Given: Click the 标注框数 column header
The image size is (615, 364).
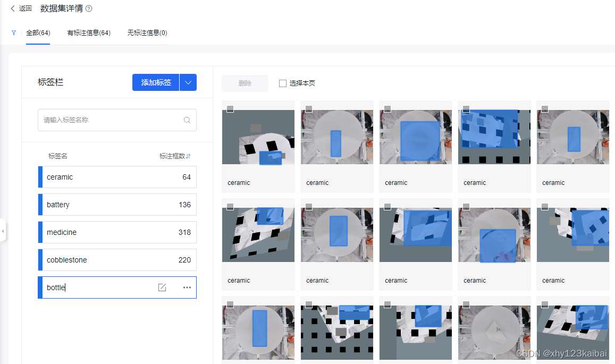Looking at the screenshot, I should point(172,156).
